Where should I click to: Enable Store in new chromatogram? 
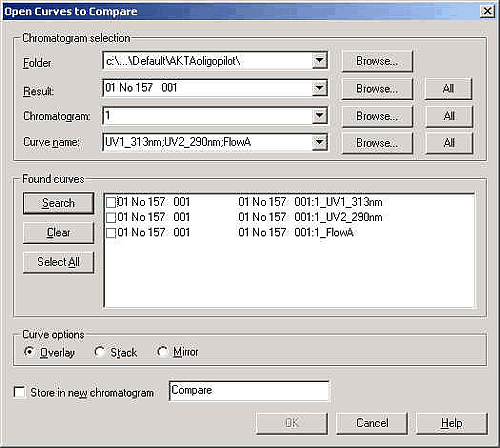coord(19,392)
